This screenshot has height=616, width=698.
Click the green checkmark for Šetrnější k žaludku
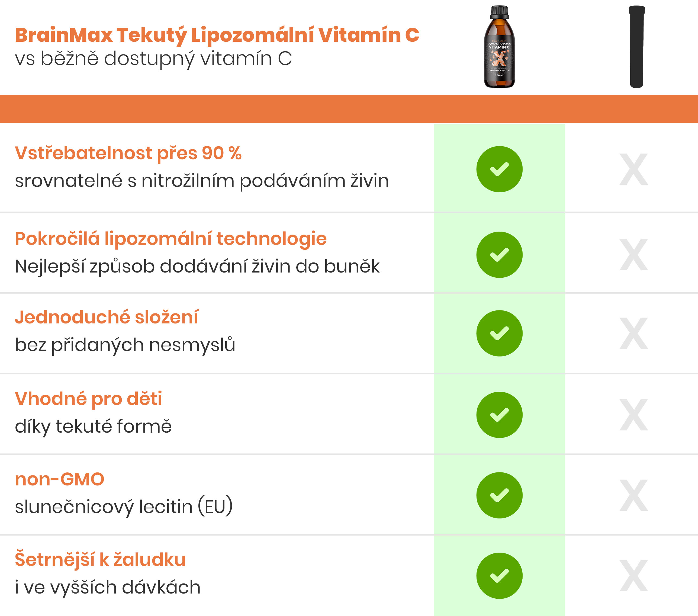coord(499,576)
